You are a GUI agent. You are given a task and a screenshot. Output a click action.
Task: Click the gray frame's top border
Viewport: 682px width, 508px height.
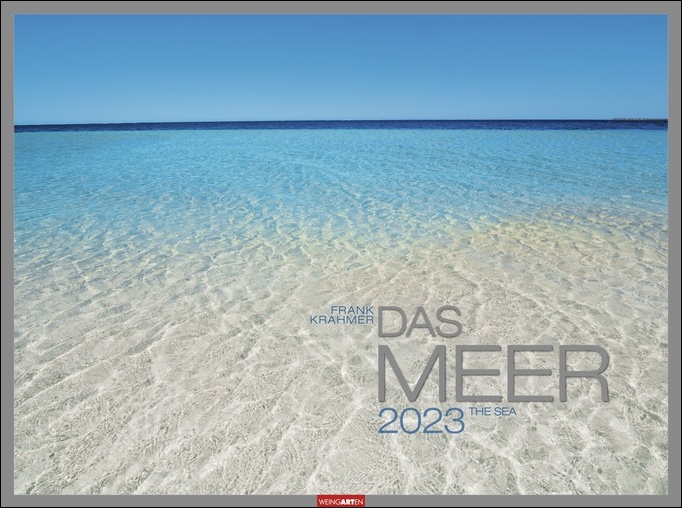[x=340, y=7]
